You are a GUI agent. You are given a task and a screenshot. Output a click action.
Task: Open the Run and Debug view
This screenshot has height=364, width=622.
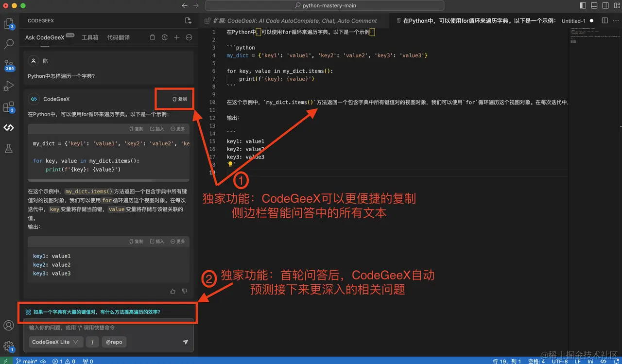point(9,87)
